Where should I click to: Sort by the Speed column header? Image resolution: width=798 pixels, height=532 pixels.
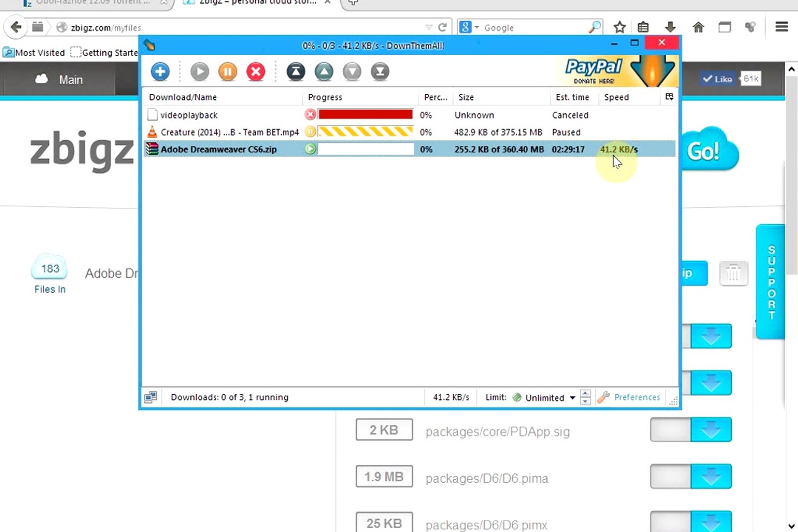point(629,97)
